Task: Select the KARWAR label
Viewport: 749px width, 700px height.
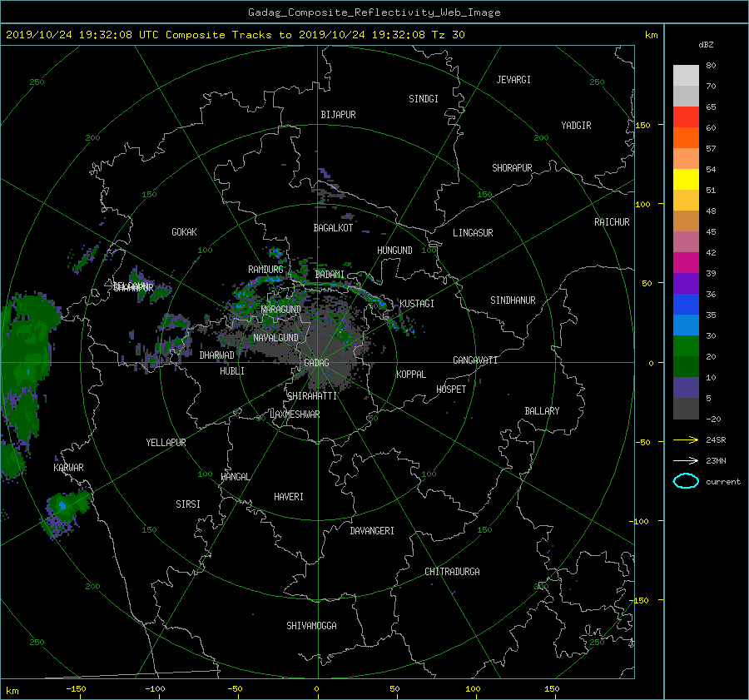Action: pyautogui.click(x=68, y=467)
